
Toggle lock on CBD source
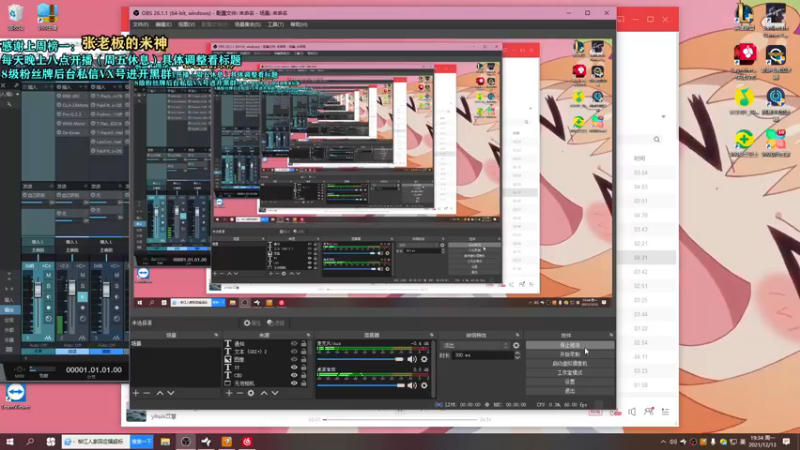[x=304, y=375]
